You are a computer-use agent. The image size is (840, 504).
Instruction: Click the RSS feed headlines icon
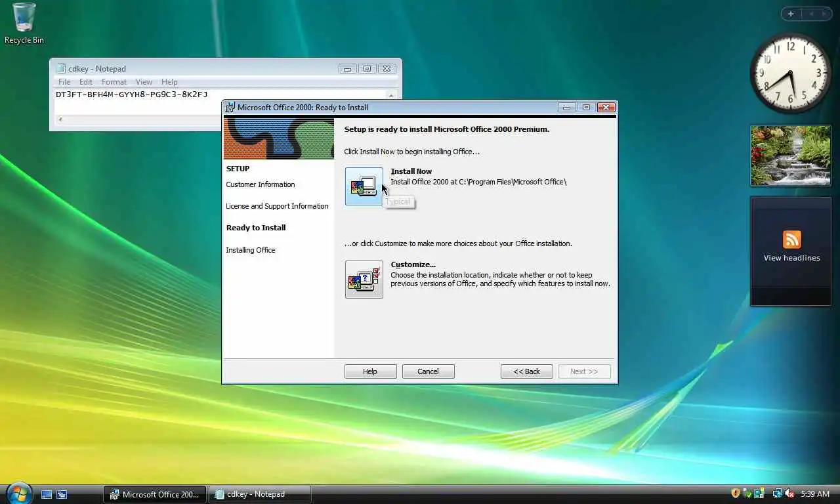tap(792, 240)
